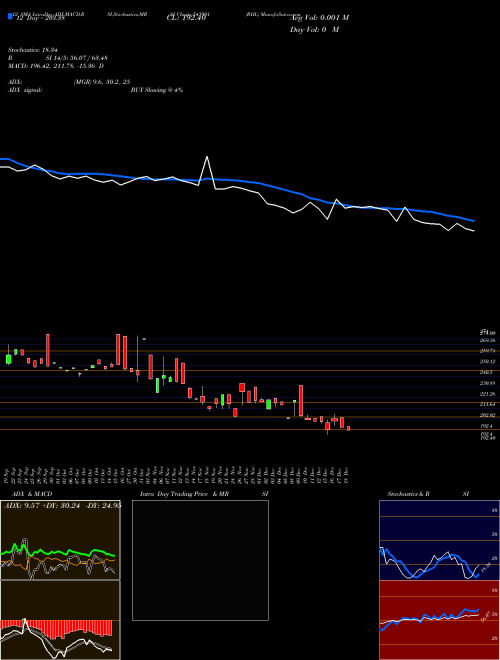
Task: Click the blue 12 Day SMA legend square
Action: point(10,16)
